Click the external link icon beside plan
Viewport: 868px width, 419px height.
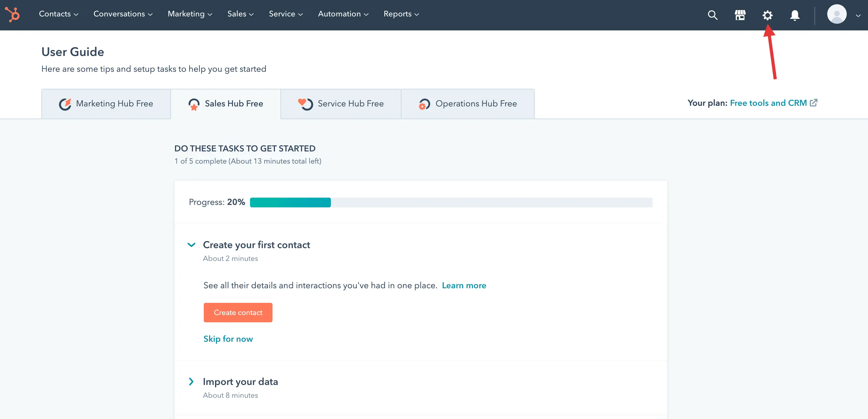click(x=814, y=103)
